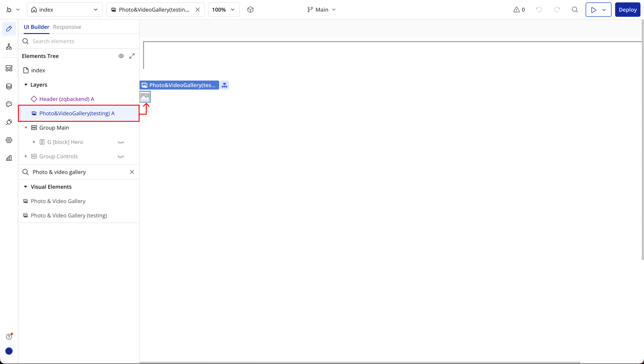
Task: Open the Plugins plug icon
Action: pyautogui.click(x=9, y=122)
